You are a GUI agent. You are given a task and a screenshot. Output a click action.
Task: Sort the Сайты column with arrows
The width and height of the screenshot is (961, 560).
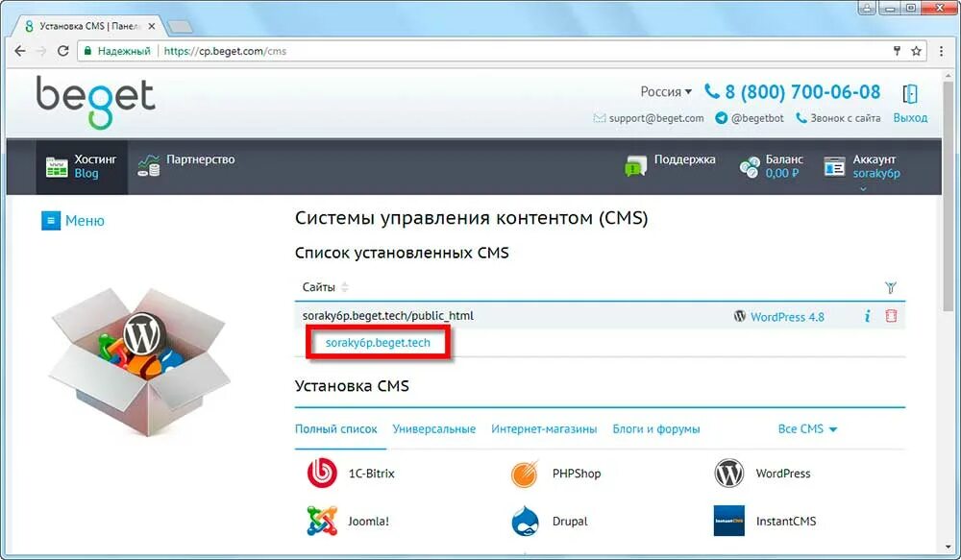coord(345,287)
